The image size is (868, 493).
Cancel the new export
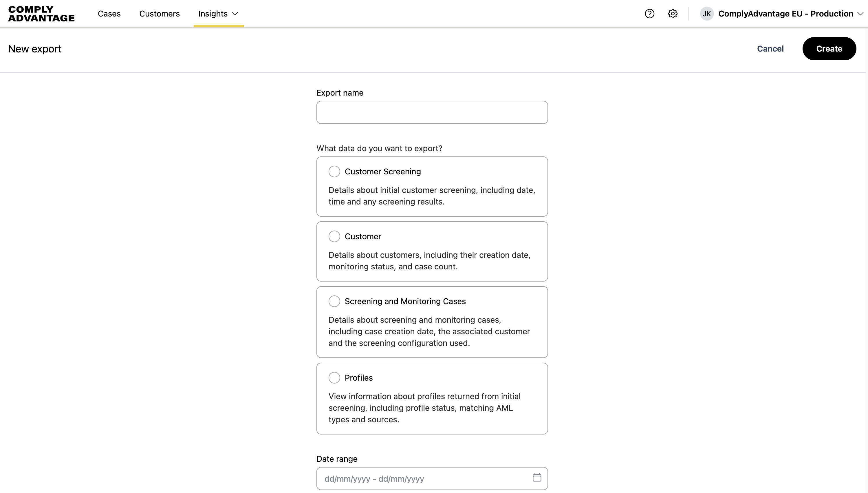(770, 49)
